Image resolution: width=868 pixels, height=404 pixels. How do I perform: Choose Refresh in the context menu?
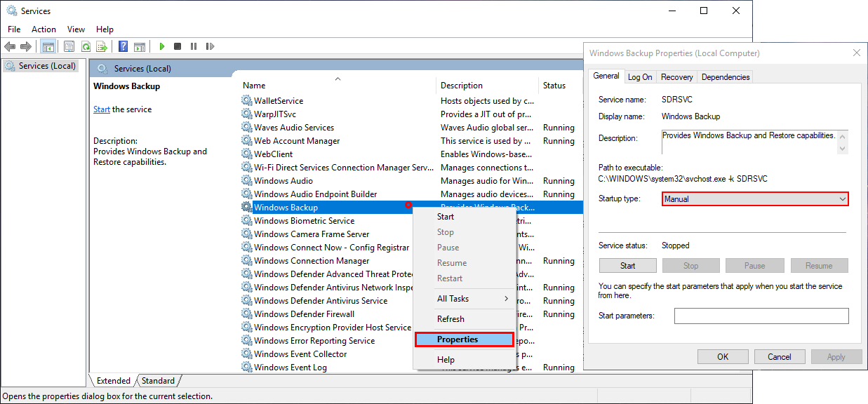coord(465,319)
